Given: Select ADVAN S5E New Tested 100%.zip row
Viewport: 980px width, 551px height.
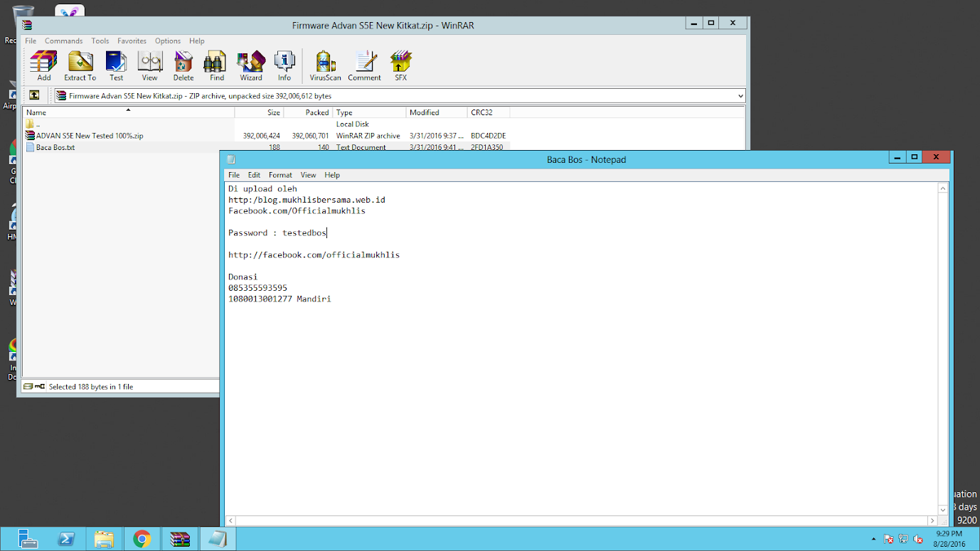Looking at the screenshot, I should click(x=267, y=136).
